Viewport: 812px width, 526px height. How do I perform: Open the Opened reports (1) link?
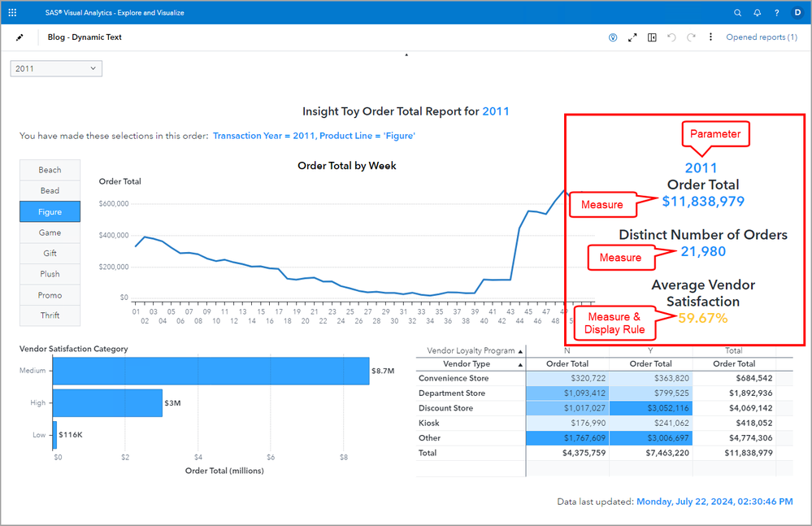pyautogui.click(x=761, y=37)
